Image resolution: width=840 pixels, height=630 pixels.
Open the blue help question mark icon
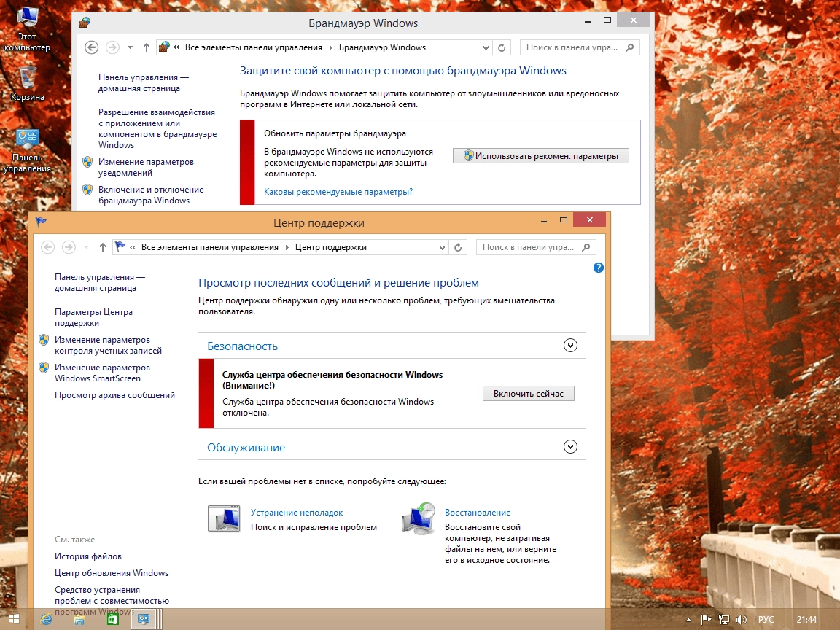click(599, 268)
